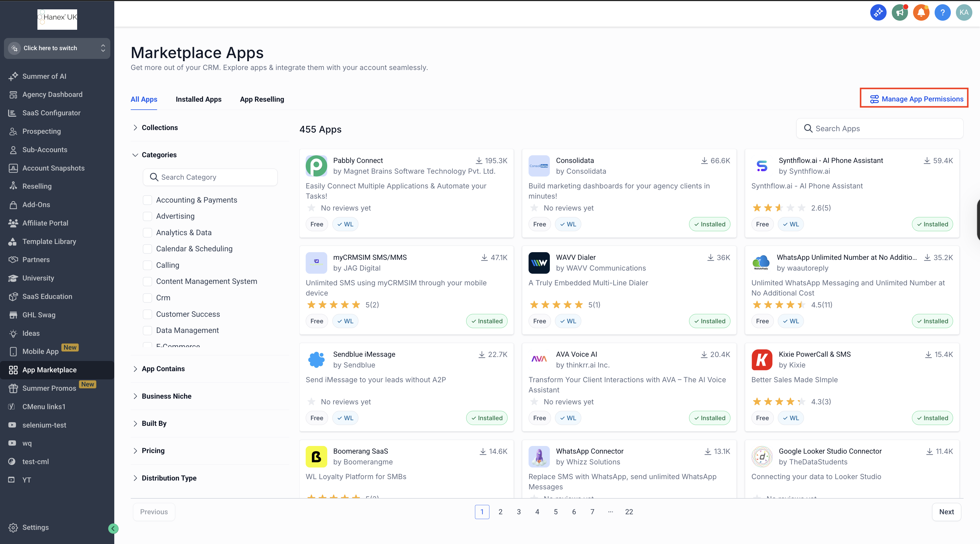Click the notification bell icon

click(921, 12)
